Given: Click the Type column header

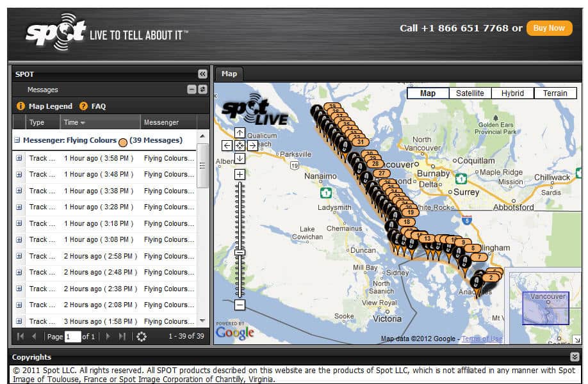Looking at the screenshot, I should click(x=42, y=122).
